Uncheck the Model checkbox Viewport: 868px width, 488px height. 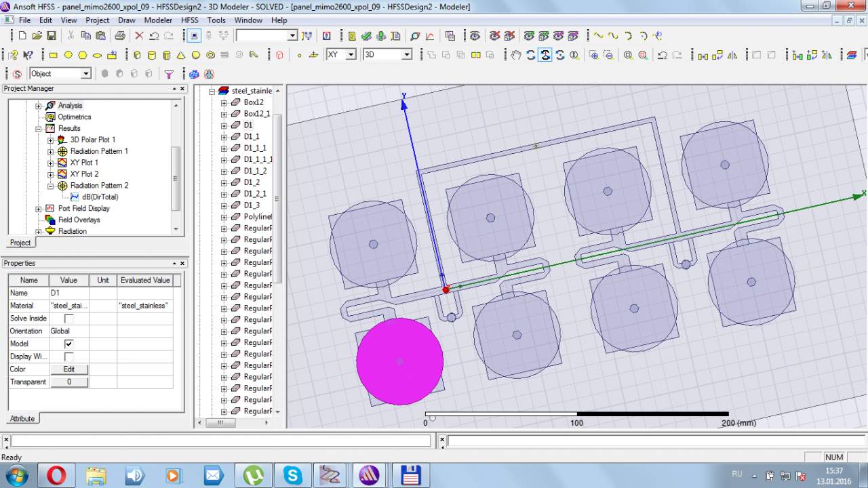click(68, 344)
